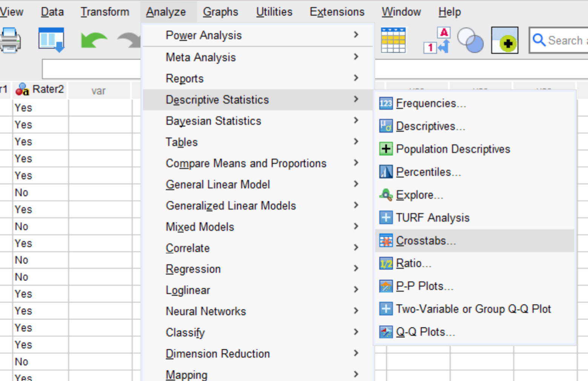Expand the Correlate submenu
Viewport: 588px width, 381px height.
point(187,248)
